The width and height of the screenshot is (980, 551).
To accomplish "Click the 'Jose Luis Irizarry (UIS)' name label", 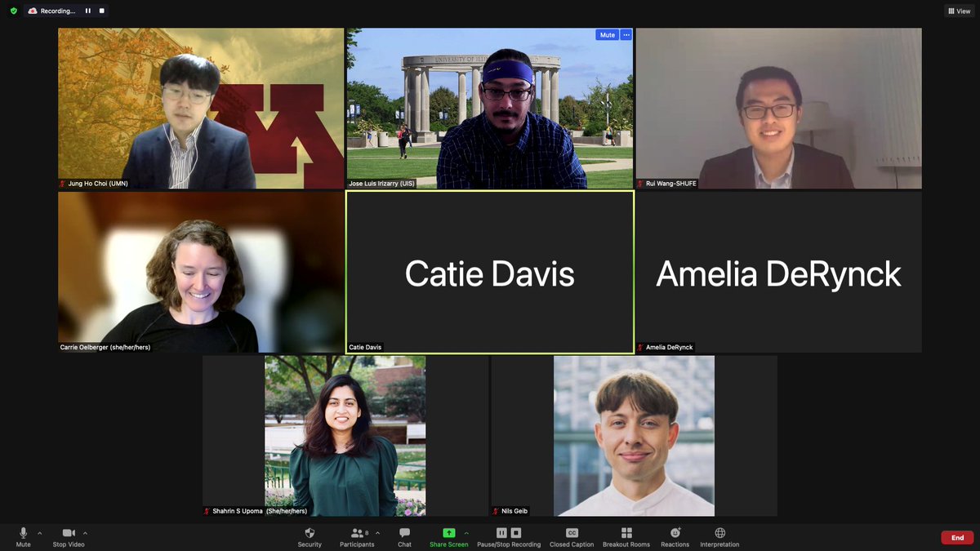I will [x=381, y=184].
